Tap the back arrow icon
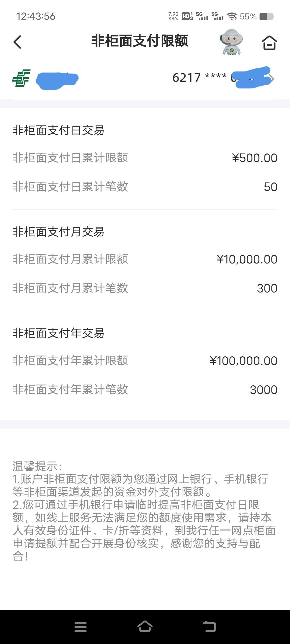Screen dimensions: 290x644 tap(17, 42)
